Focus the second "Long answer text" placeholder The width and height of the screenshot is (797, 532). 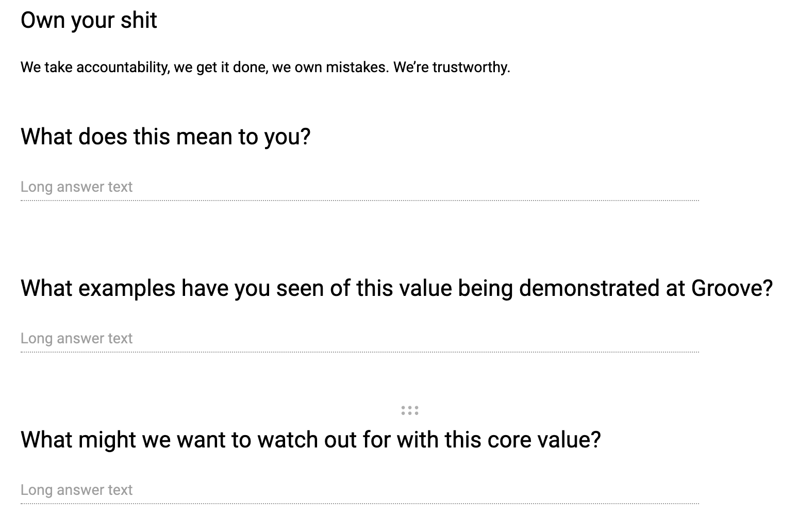(77, 339)
